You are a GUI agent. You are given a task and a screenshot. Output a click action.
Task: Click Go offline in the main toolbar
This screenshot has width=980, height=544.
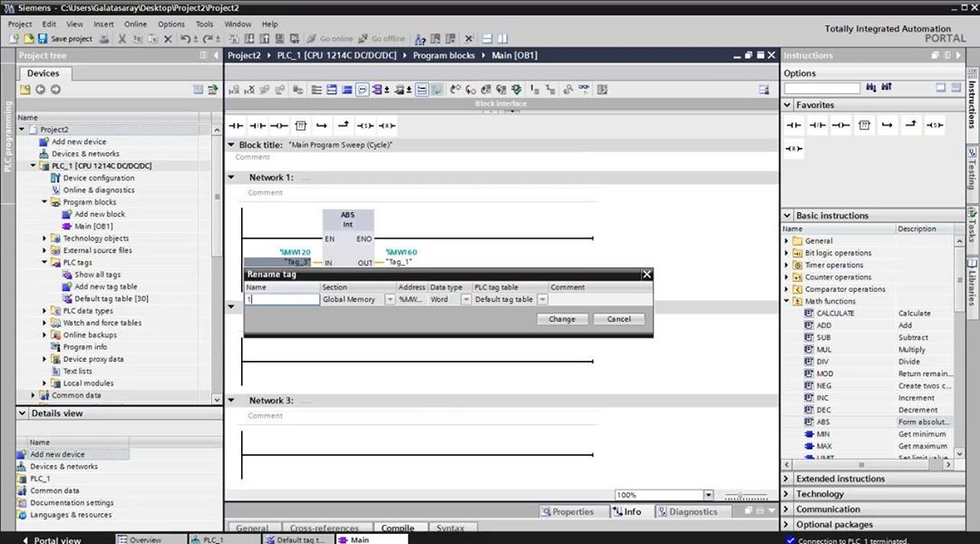coord(382,39)
